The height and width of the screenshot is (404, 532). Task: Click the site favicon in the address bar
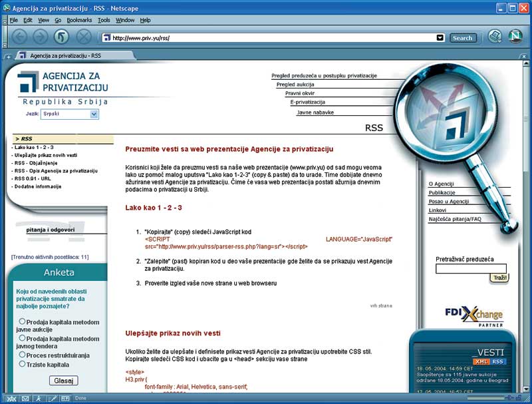point(107,38)
